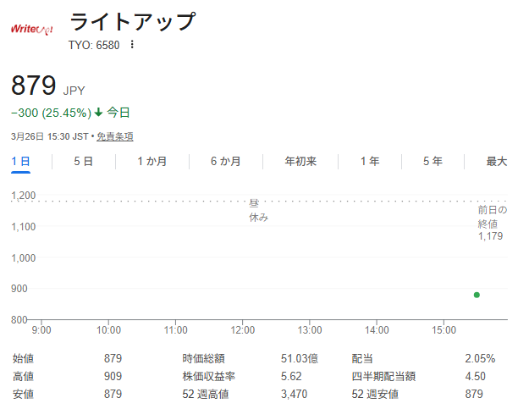518x420 pixels.
Task: Select the 1日 time range tab
Action: [x=21, y=161]
